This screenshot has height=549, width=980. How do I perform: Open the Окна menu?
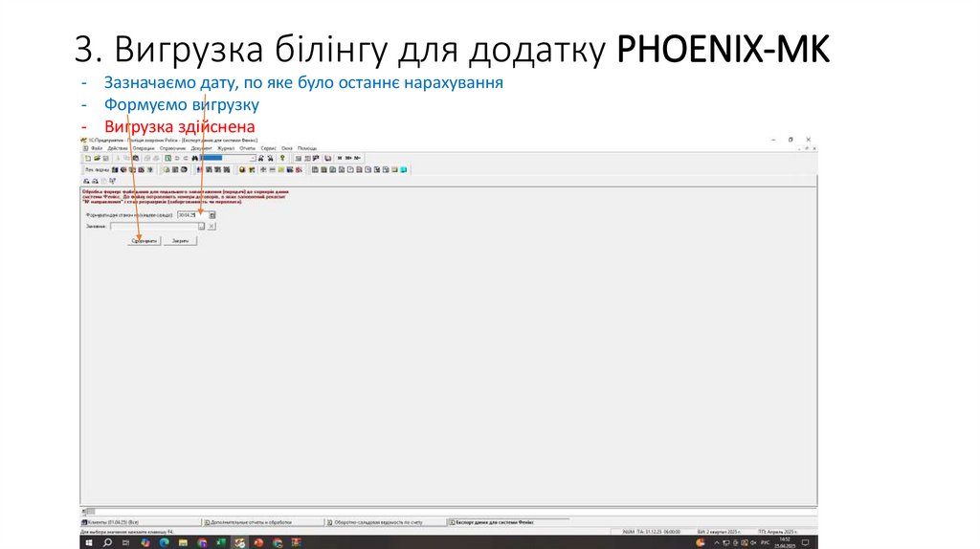click(x=287, y=148)
